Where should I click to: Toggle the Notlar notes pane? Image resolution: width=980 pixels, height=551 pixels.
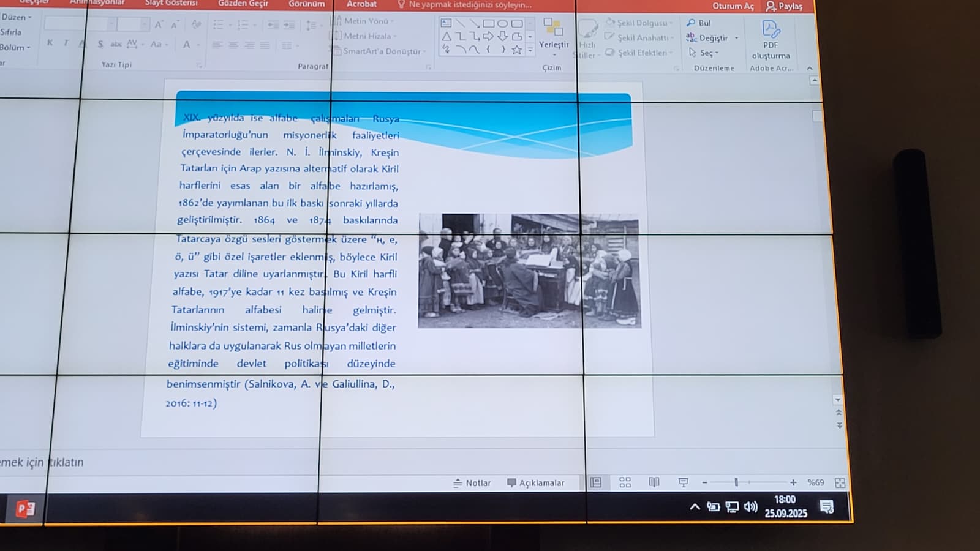(472, 483)
